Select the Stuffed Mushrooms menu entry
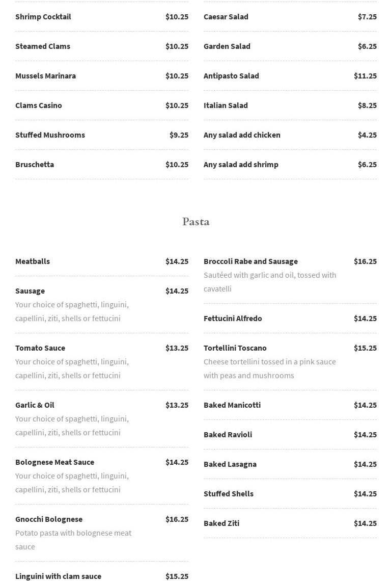Screen dimensions: 392x581 pos(50,135)
